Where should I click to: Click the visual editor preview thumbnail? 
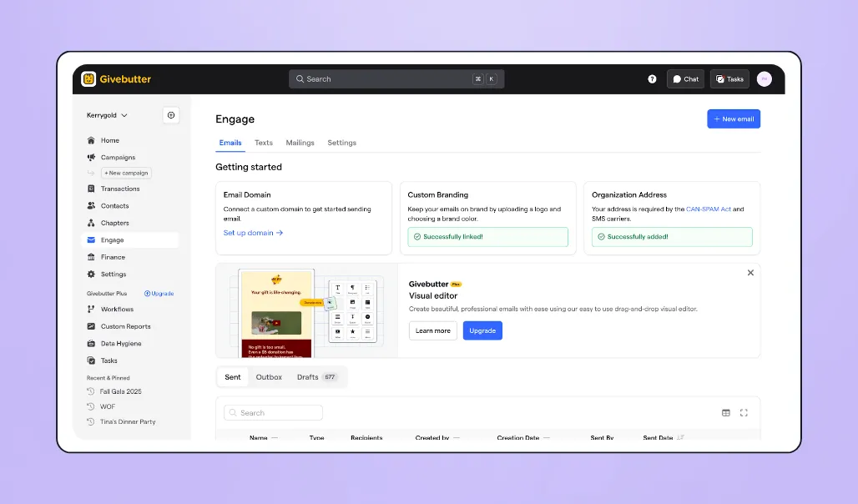click(x=307, y=310)
